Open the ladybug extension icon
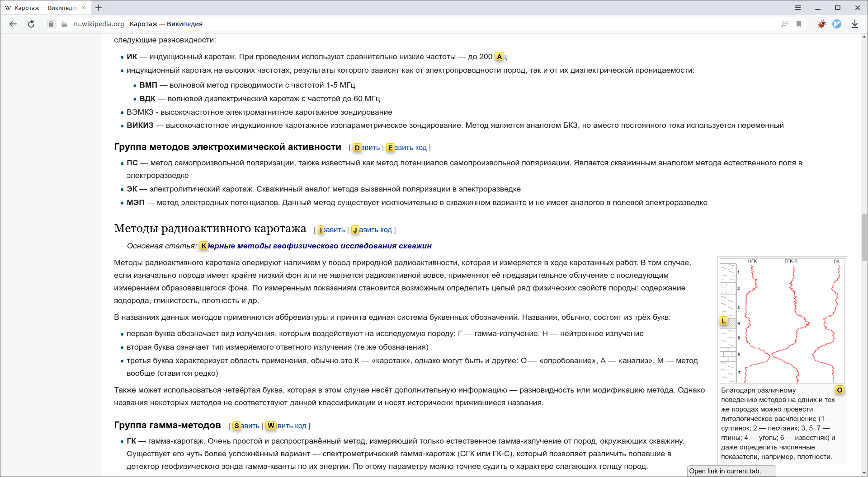This screenshot has height=477, width=868. (822, 24)
